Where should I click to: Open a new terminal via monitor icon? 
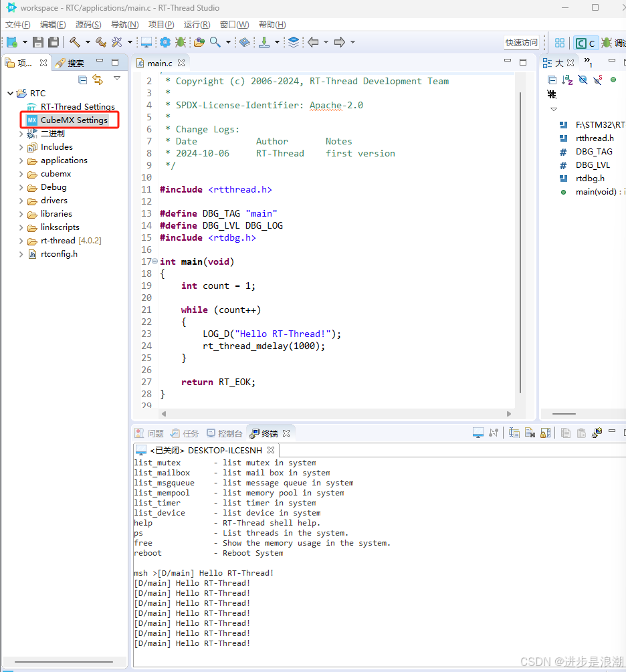click(478, 433)
